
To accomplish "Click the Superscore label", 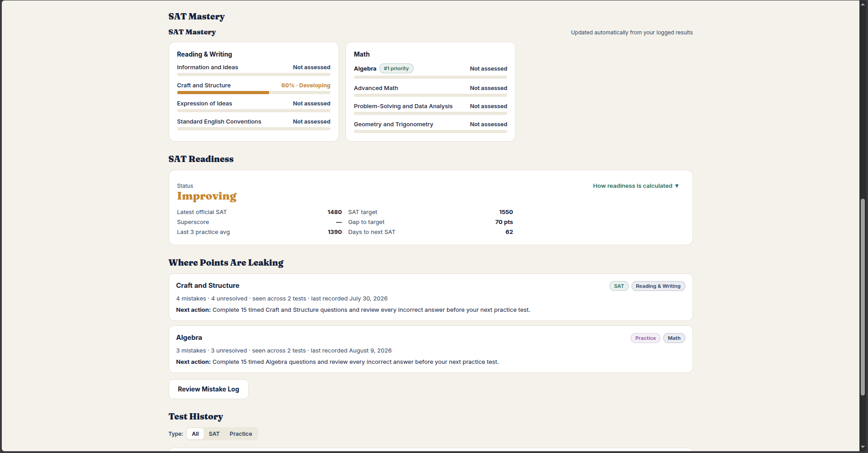I will point(193,222).
